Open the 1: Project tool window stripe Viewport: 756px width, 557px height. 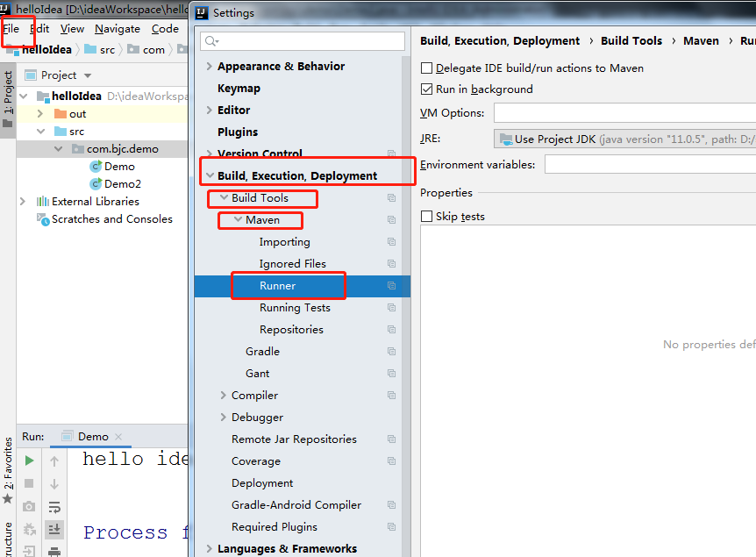tap(8, 99)
